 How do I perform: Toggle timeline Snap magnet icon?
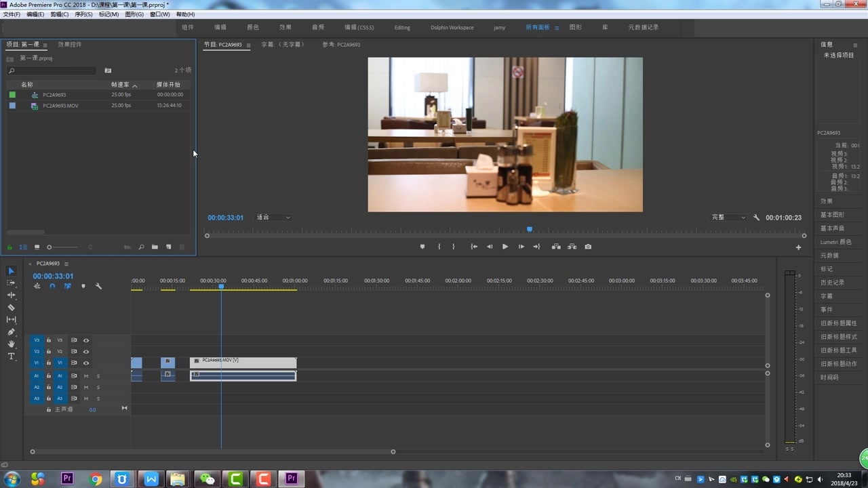click(52, 286)
